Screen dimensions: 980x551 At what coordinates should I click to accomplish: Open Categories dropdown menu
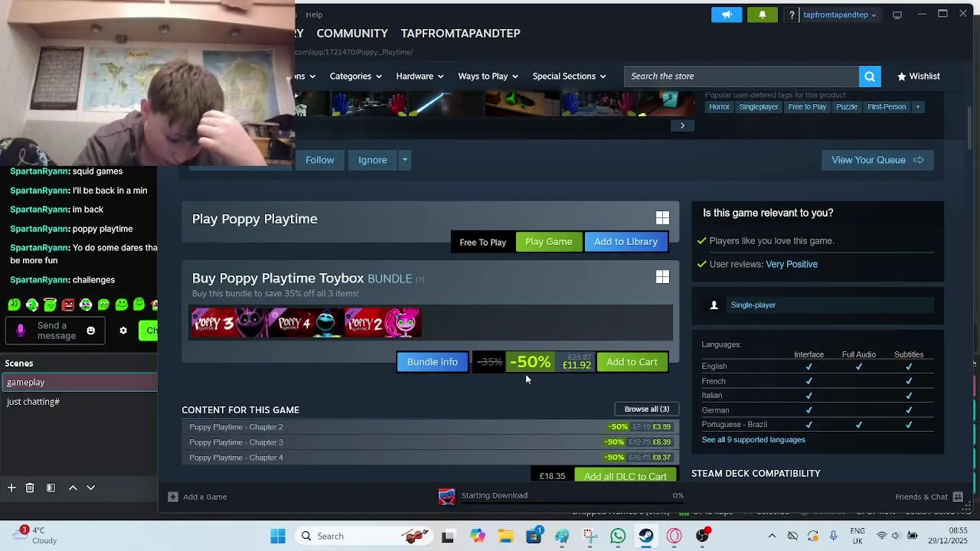[355, 77]
